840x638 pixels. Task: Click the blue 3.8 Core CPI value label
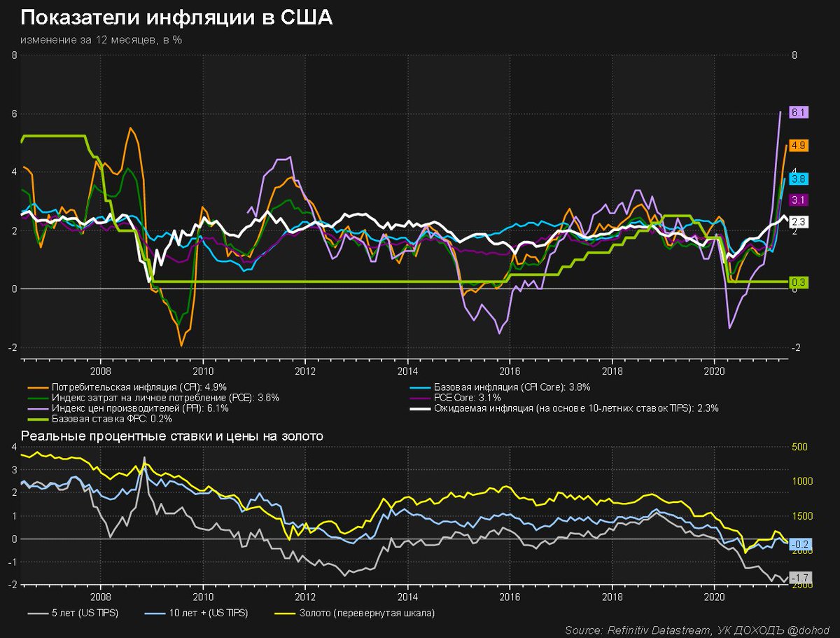pyautogui.click(x=799, y=179)
